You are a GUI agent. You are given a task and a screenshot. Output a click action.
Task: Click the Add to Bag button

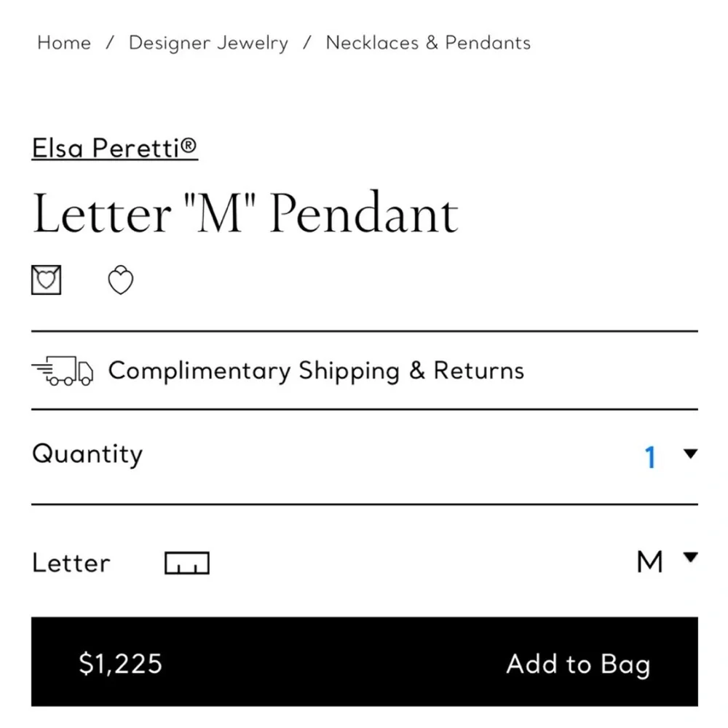pos(578,663)
